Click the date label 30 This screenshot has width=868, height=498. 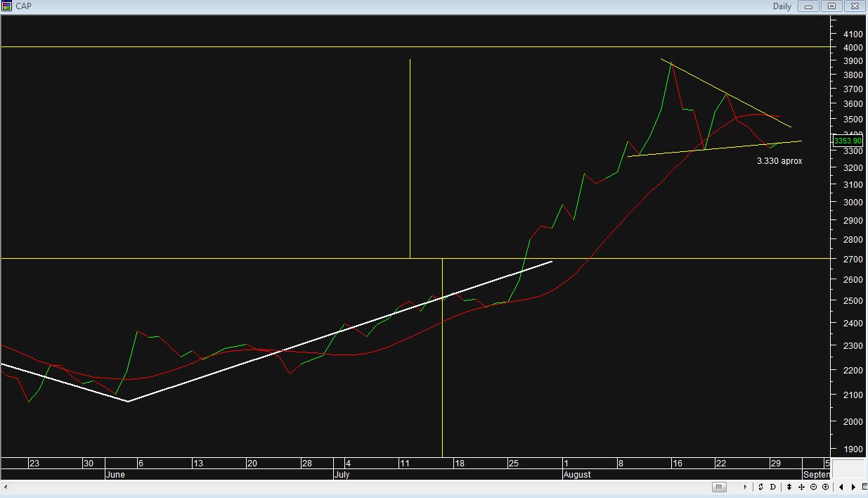click(89, 463)
